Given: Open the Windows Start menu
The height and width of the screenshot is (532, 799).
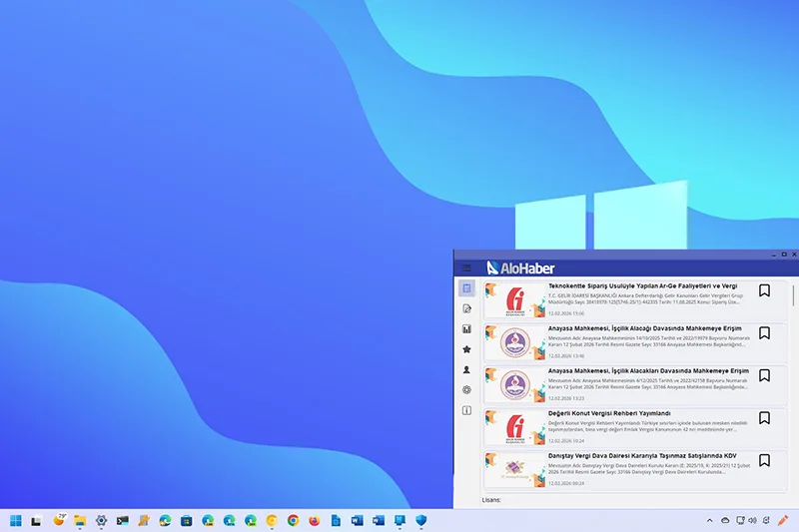Looking at the screenshot, I should (16, 521).
